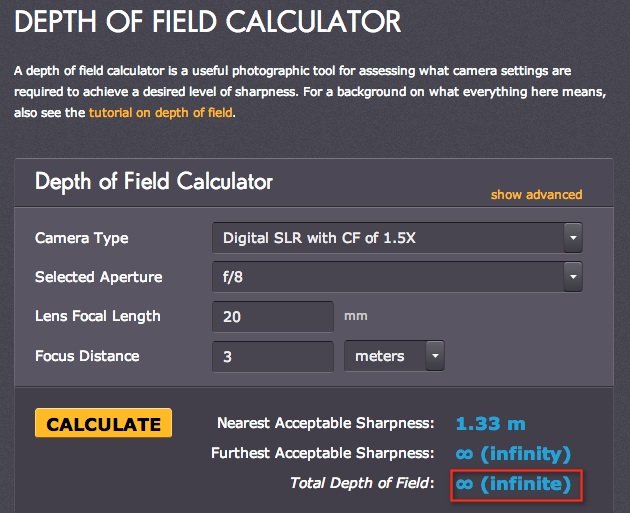This screenshot has width=630, height=513.
Task: Open the tutorial on depth of field link
Action: point(160,113)
